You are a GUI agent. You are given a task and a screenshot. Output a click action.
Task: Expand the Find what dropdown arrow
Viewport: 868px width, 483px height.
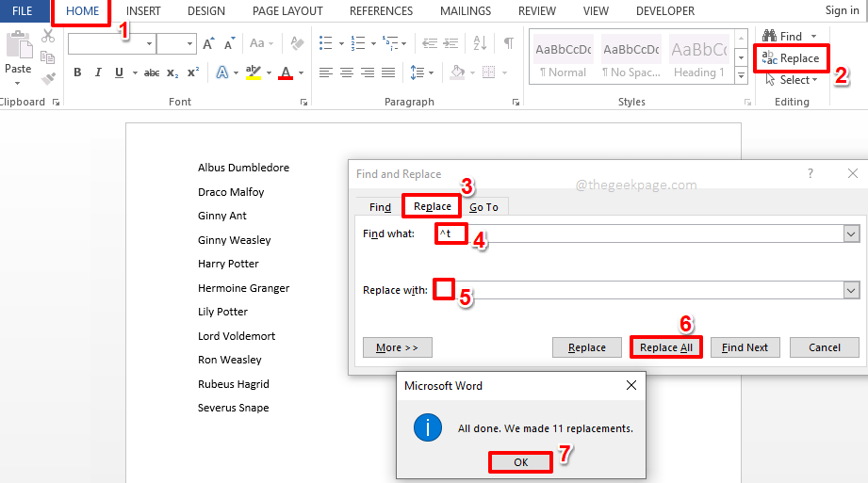(851, 233)
